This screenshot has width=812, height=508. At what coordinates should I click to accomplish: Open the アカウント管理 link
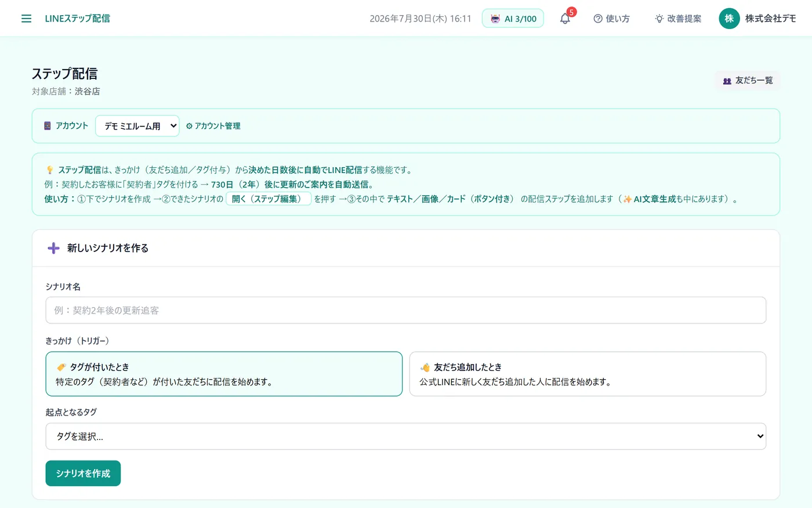(x=213, y=126)
